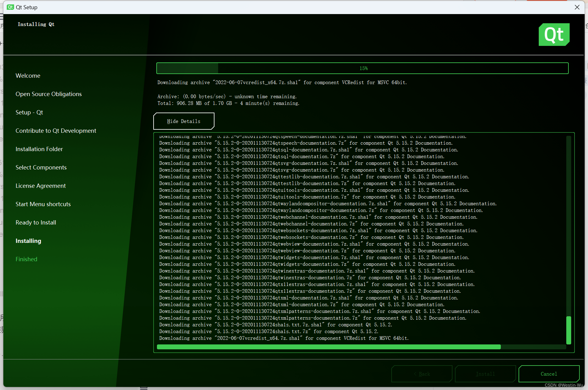Click log line qtwinextras-documentation.7z

310,277
